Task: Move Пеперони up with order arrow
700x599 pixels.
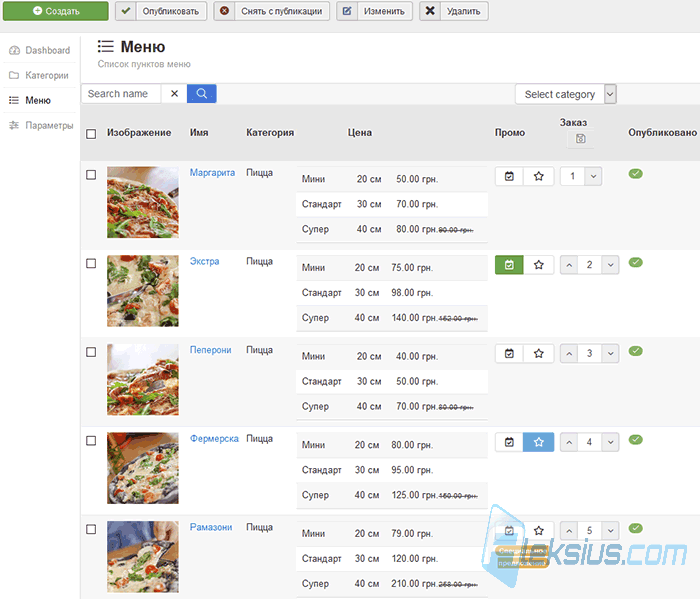Action: [x=569, y=354]
